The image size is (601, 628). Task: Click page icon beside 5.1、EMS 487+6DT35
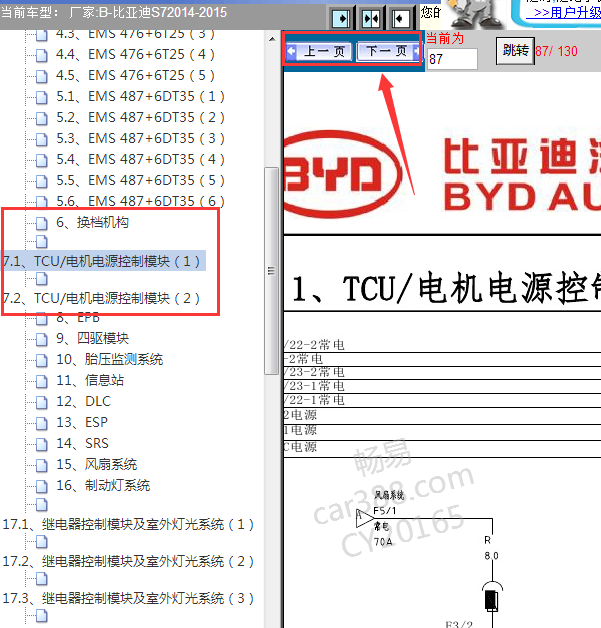42,97
